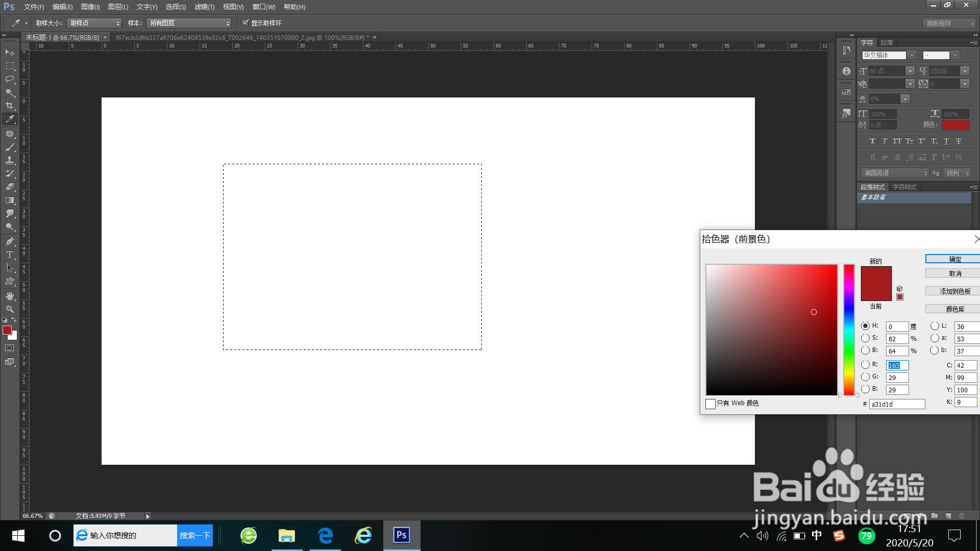Select the Lasso tool
This screenshot has height=551, width=980.
(10, 79)
